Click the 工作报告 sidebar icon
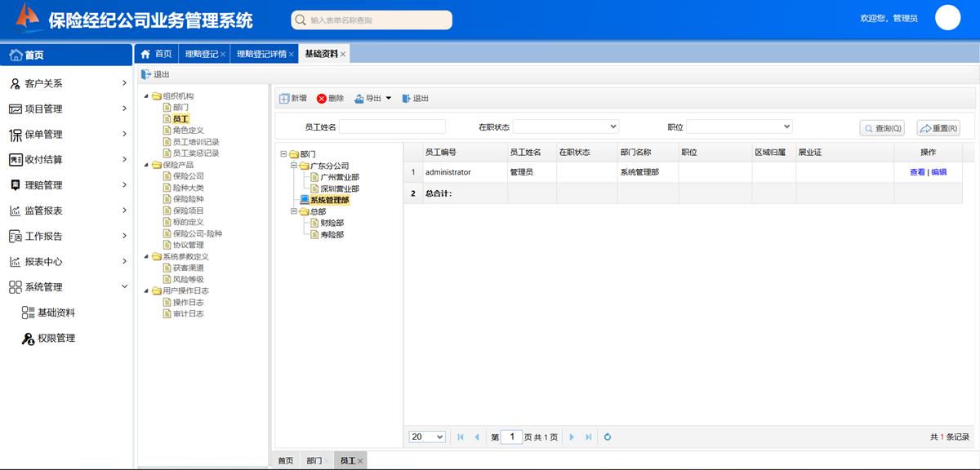This screenshot has height=470, width=980. 15,236
